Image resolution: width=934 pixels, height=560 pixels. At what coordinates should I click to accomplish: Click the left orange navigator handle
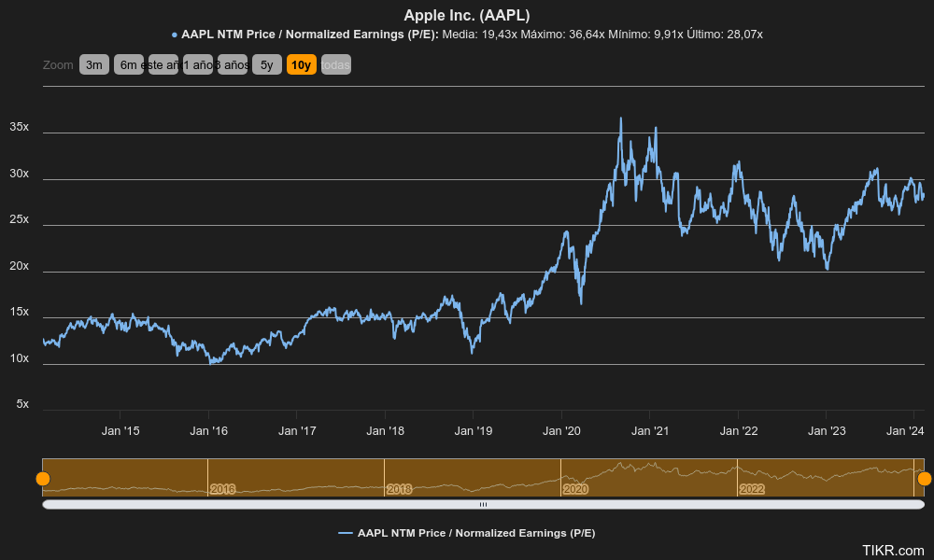43,479
